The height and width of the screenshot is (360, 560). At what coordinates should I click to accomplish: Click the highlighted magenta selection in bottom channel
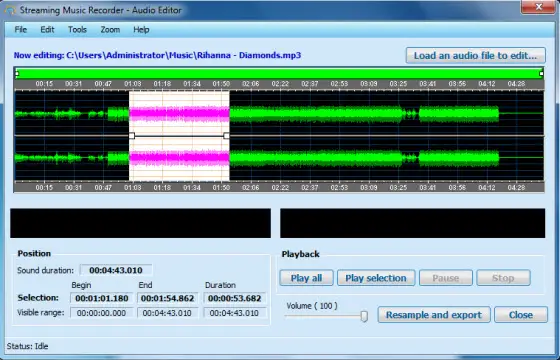pos(179,158)
